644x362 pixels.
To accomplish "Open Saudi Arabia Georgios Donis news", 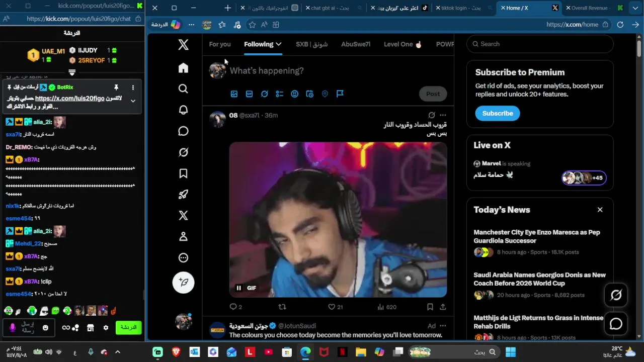I will (539, 279).
